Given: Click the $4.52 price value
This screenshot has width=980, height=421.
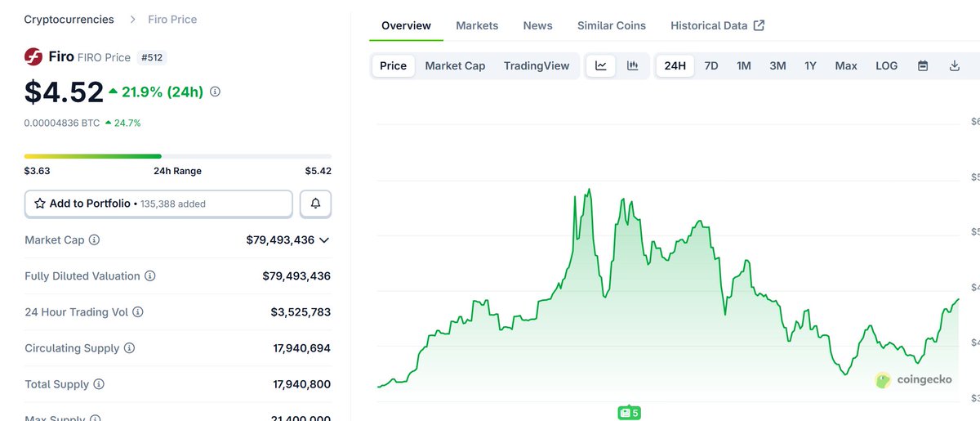Looking at the screenshot, I should click(x=64, y=92).
